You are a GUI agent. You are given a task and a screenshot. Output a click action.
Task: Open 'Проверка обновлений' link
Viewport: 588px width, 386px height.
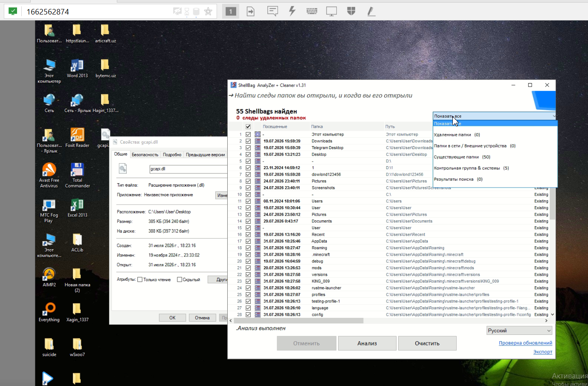(525, 343)
